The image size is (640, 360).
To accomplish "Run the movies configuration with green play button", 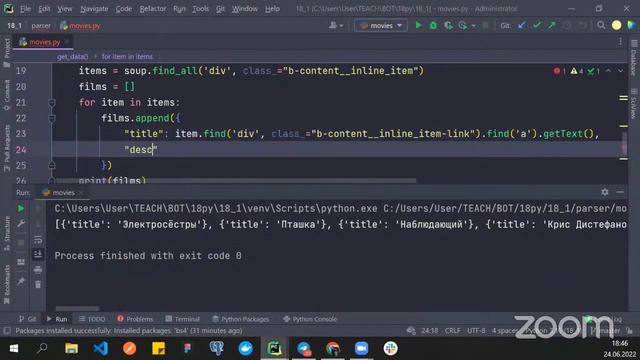I will click(x=418, y=25).
